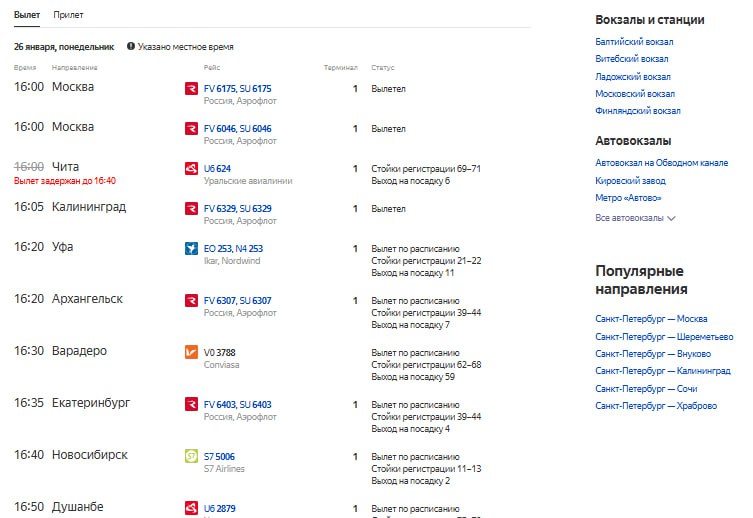Open the Финляндский вокзал link
Screen dimensions: 753x518
637,111
